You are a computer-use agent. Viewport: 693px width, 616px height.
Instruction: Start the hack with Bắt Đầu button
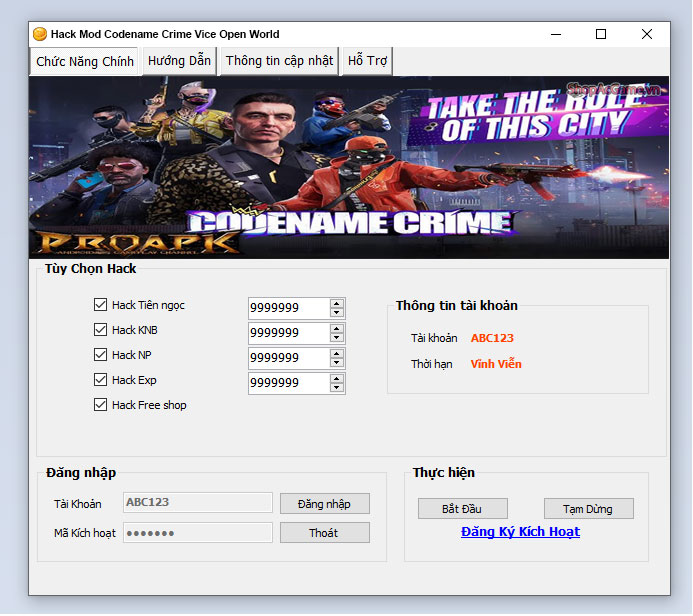[x=463, y=509]
